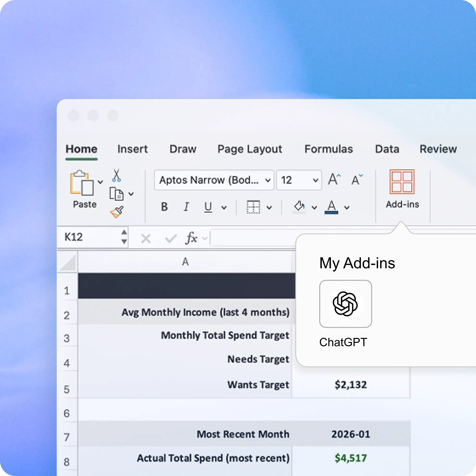
Task: Switch to the Page Layout tab
Action: 249,149
